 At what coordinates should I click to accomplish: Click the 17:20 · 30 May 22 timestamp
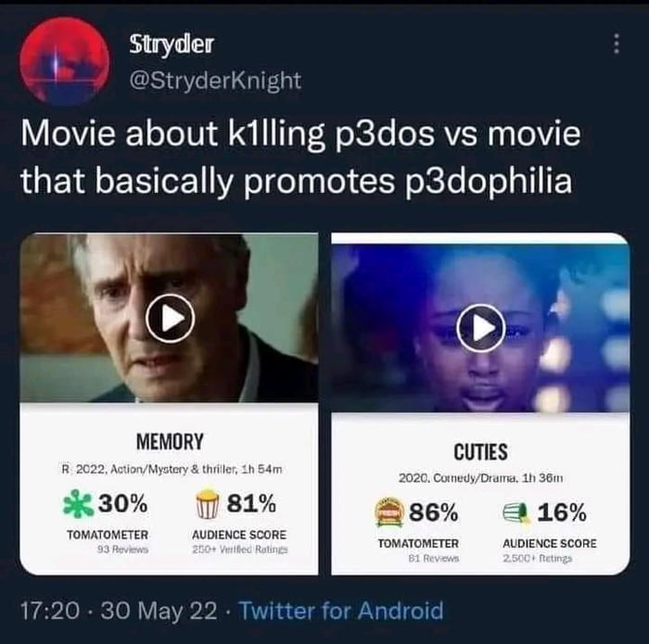(119, 611)
